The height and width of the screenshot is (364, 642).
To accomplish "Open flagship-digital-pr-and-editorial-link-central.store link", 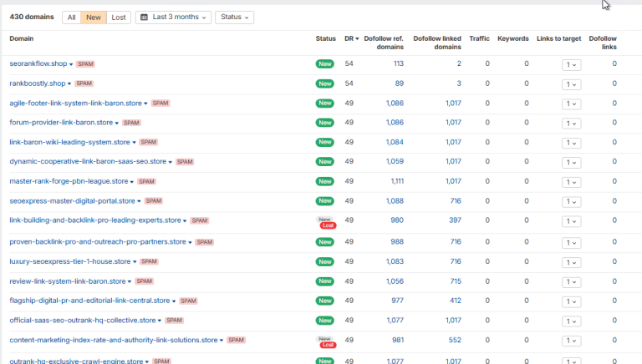I will [x=89, y=301].
